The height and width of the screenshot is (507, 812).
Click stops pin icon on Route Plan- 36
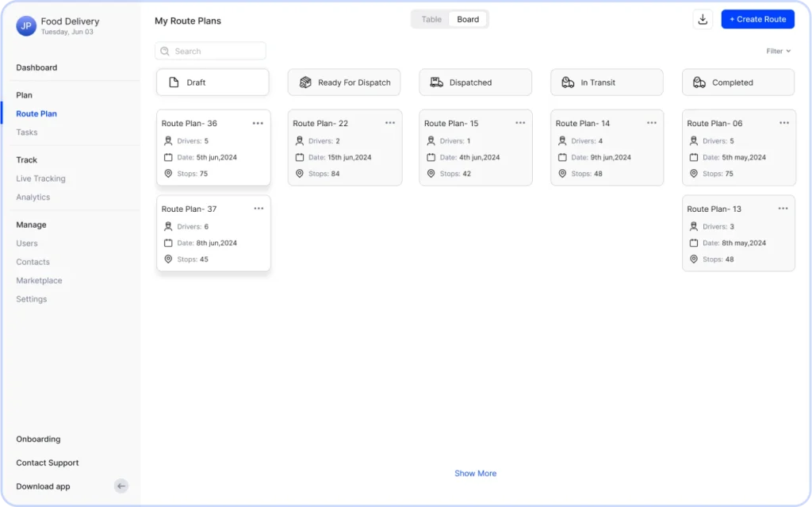click(x=168, y=174)
